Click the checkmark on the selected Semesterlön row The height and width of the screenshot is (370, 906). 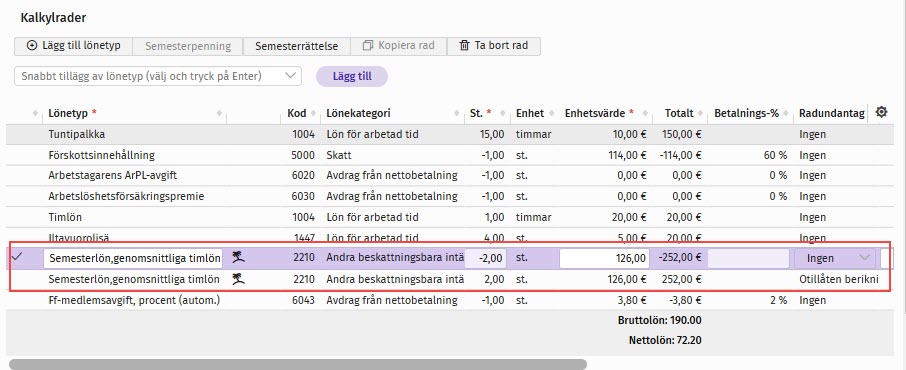[17, 257]
